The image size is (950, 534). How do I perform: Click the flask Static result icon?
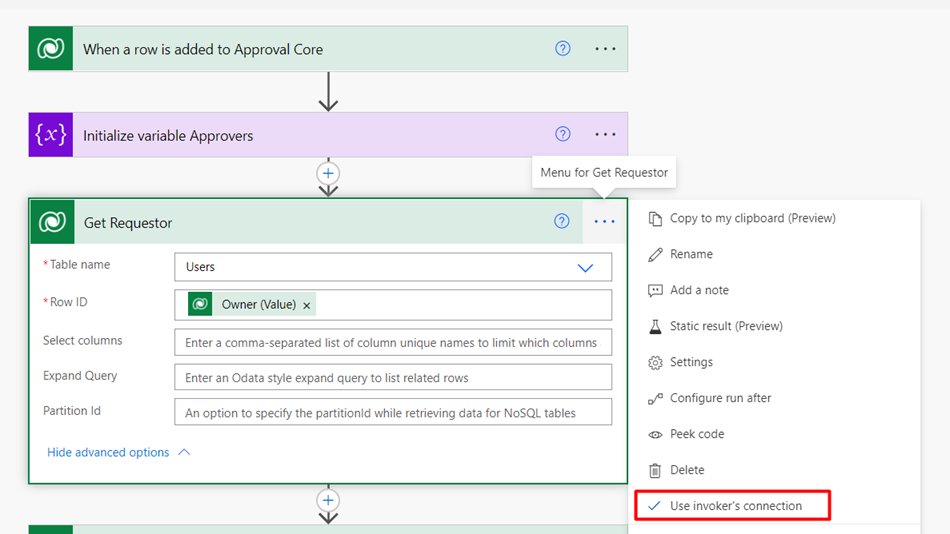(x=655, y=327)
